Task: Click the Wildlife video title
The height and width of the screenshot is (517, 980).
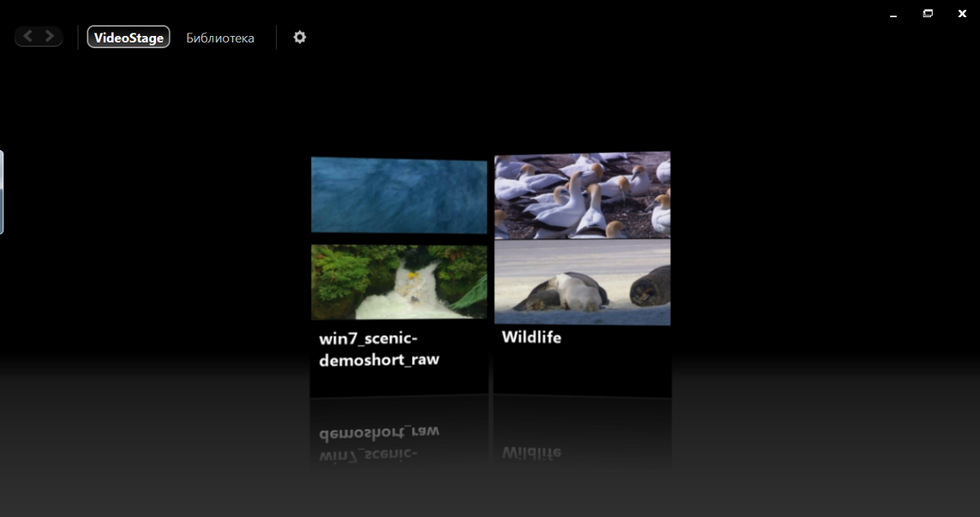Action: 532,336
